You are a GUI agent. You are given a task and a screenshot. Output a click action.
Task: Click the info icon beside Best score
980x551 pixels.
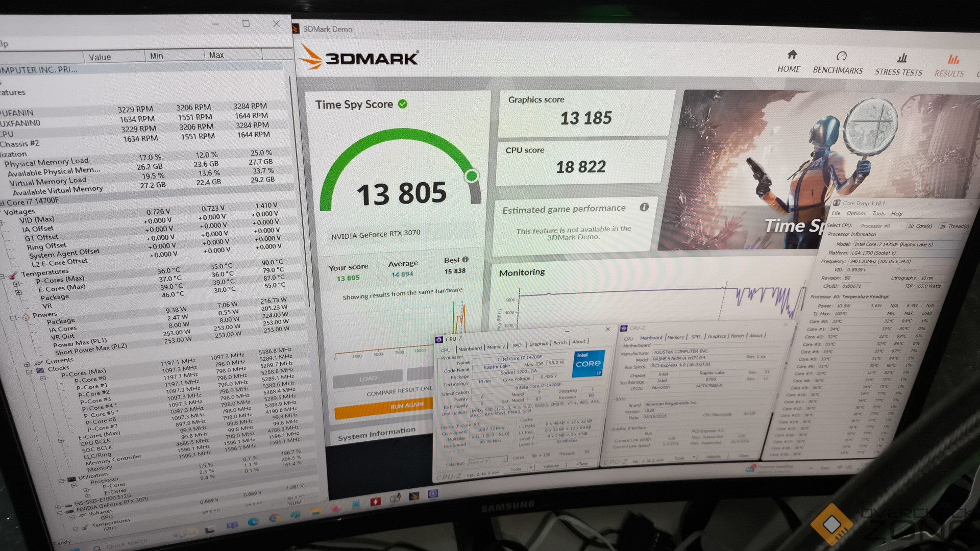[x=465, y=259]
